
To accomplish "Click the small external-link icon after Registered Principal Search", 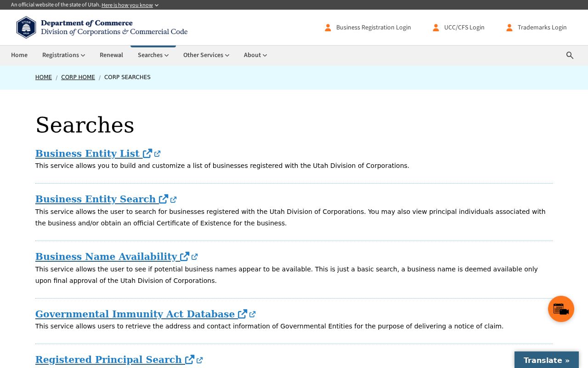I will coord(200,360).
